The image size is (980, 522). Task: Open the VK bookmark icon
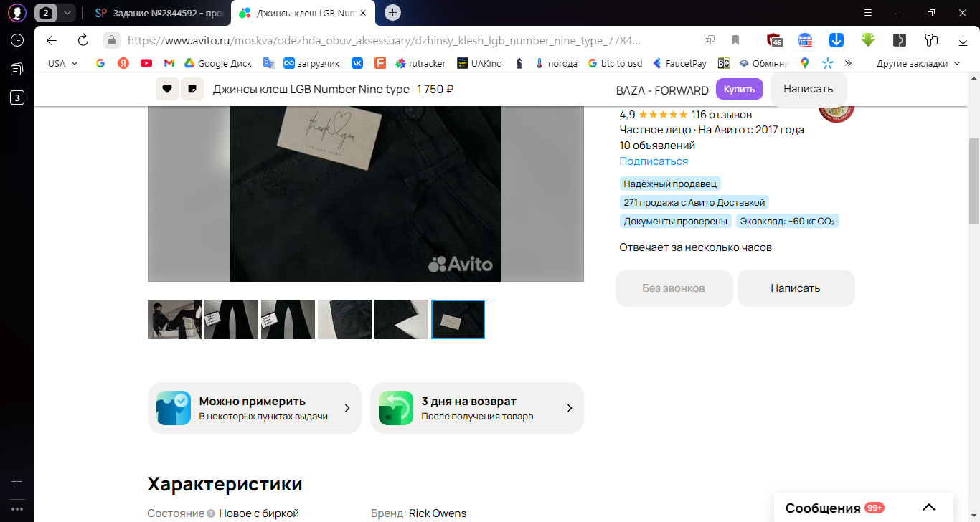coord(357,63)
